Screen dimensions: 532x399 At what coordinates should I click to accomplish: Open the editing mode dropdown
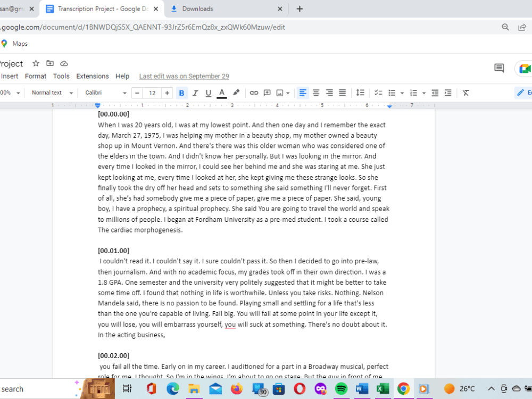click(523, 93)
